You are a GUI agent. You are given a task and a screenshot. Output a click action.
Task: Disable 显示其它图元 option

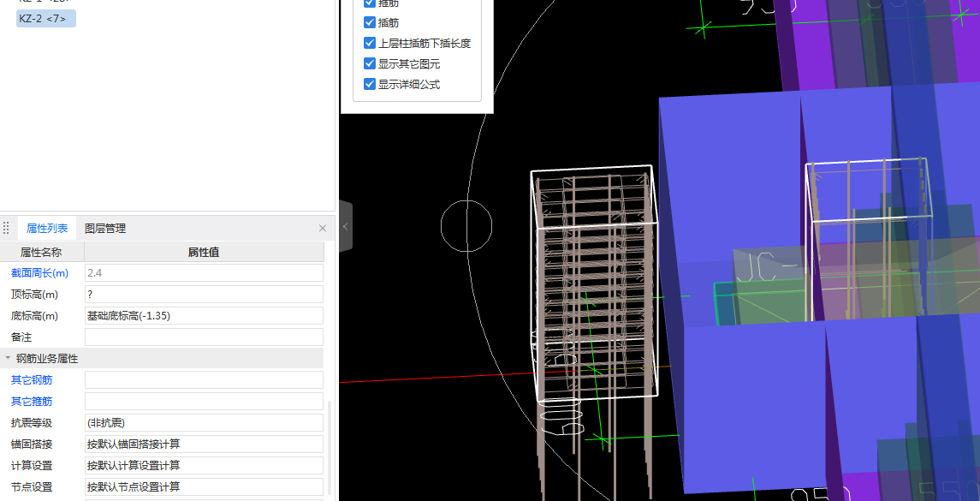pyautogui.click(x=370, y=63)
